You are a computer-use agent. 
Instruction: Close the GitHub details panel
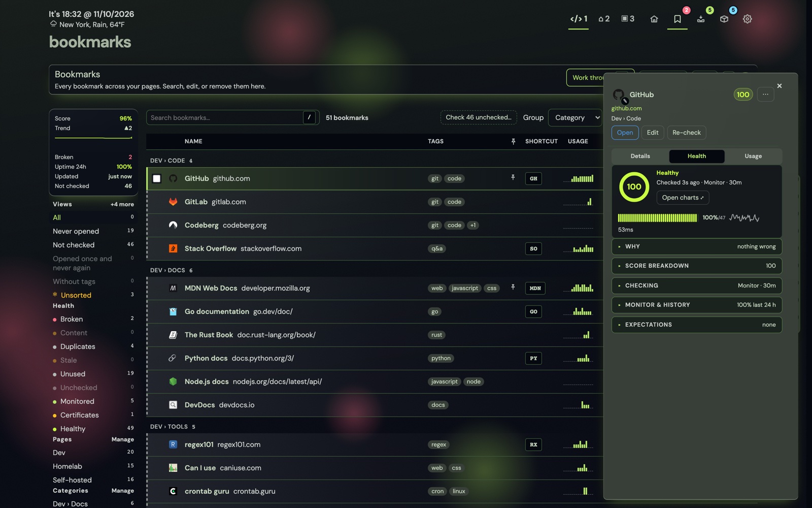780,86
